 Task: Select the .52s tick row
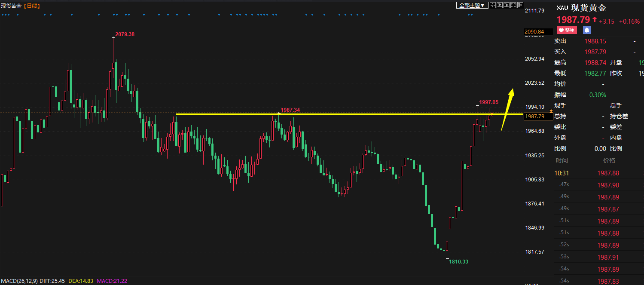click(x=599, y=245)
